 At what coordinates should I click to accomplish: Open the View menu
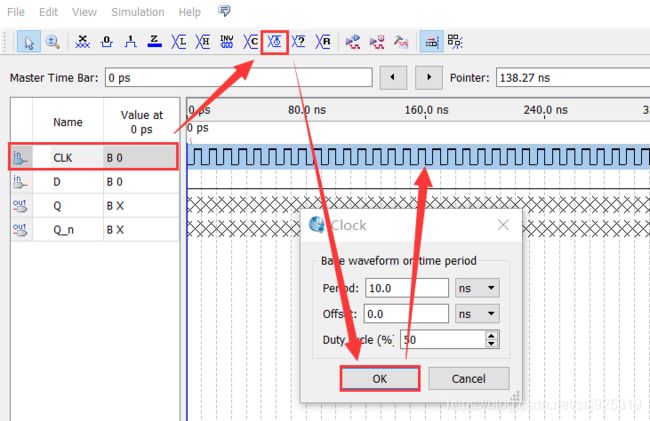click(84, 12)
